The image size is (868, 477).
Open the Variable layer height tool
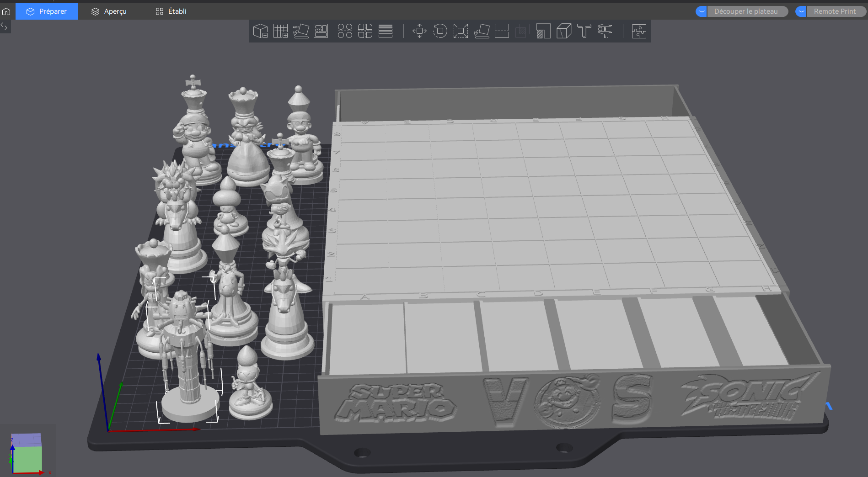click(x=386, y=31)
